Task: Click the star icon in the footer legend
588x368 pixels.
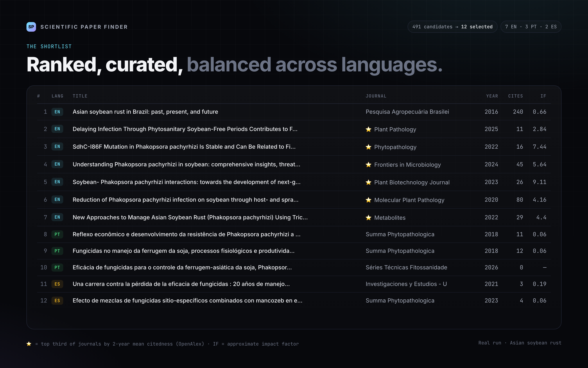Action: pos(29,344)
